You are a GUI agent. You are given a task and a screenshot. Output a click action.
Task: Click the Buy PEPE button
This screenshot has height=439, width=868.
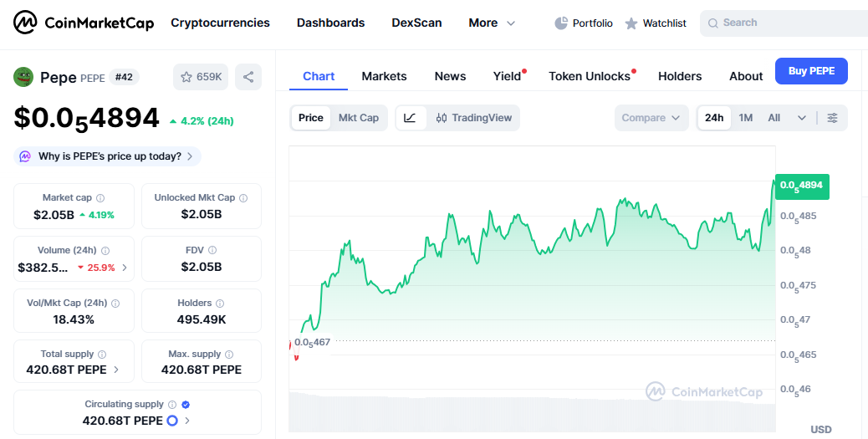[810, 71]
